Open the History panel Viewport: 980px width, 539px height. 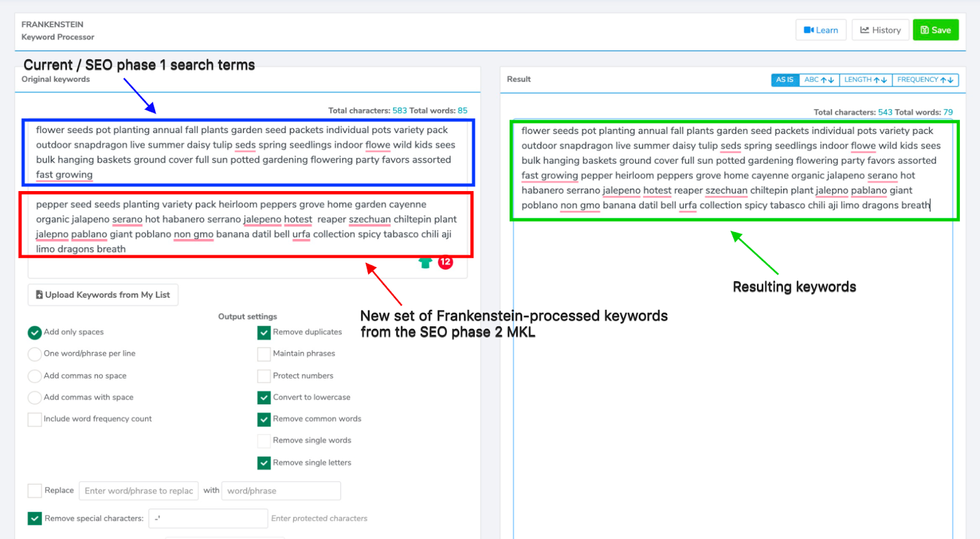click(x=880, y=30)
